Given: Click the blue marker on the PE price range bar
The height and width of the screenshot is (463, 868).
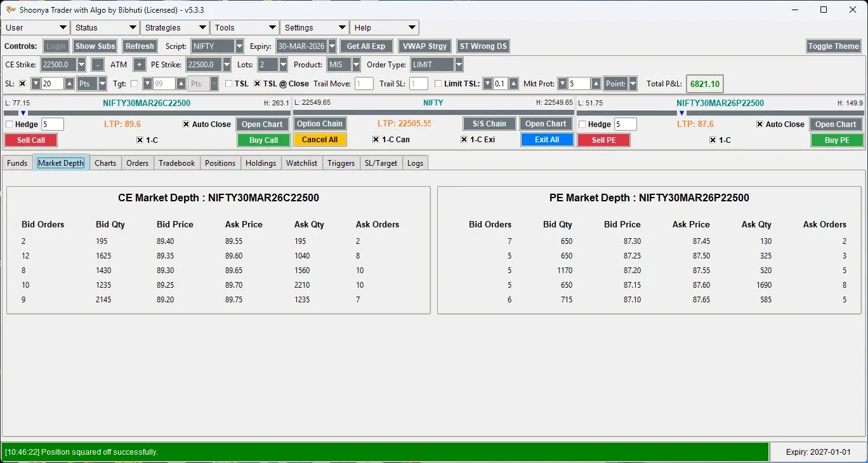Looking at the screenshot, I should click(681, 113).
